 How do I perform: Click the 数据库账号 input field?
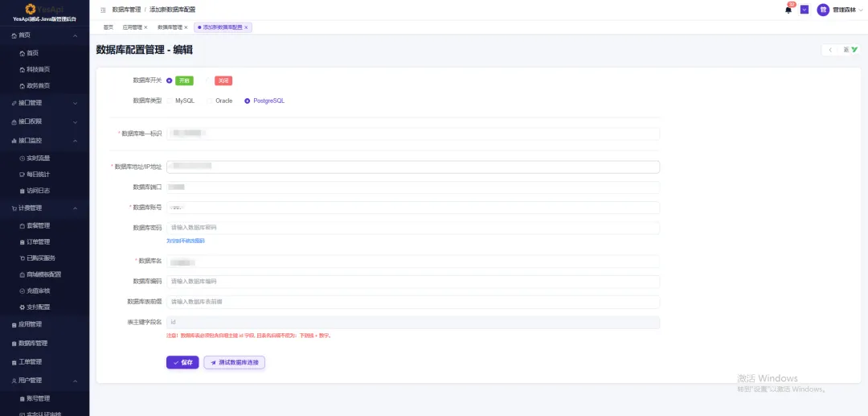pos(413,207)
